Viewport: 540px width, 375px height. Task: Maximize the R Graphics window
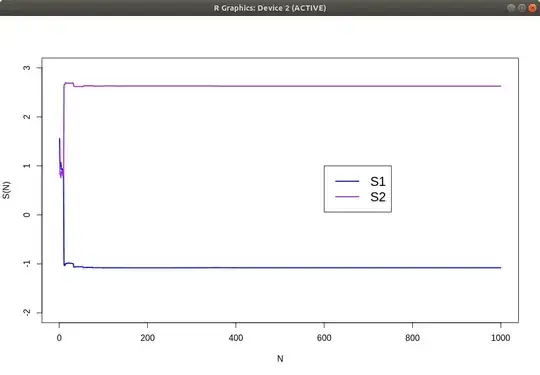click(x=522, y=8)
